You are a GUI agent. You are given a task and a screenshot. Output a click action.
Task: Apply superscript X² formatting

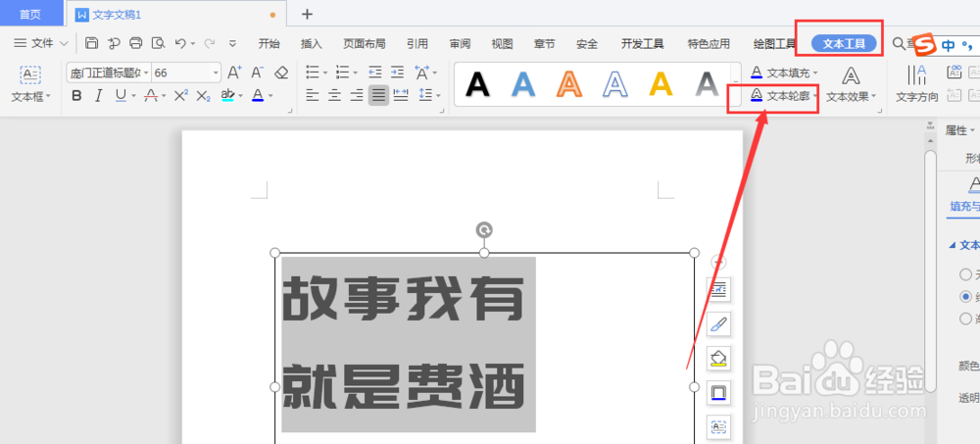181,96
